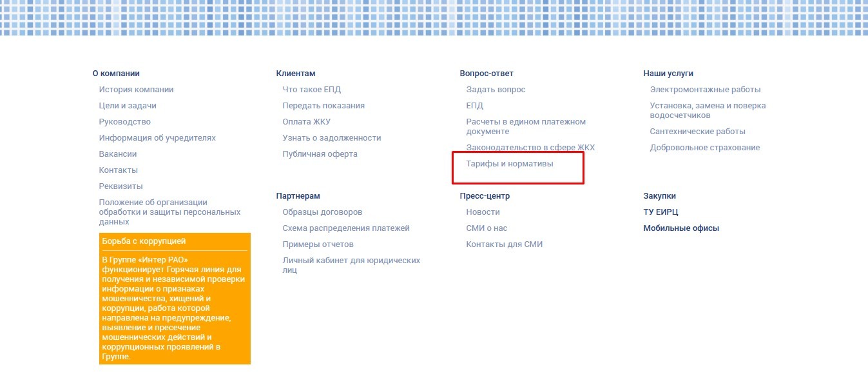This screenshot has height=387, width=868.
Task: Open the 'Вопрос-ответ' section heading
Action: pyautogui.click(x=487, y=74)
